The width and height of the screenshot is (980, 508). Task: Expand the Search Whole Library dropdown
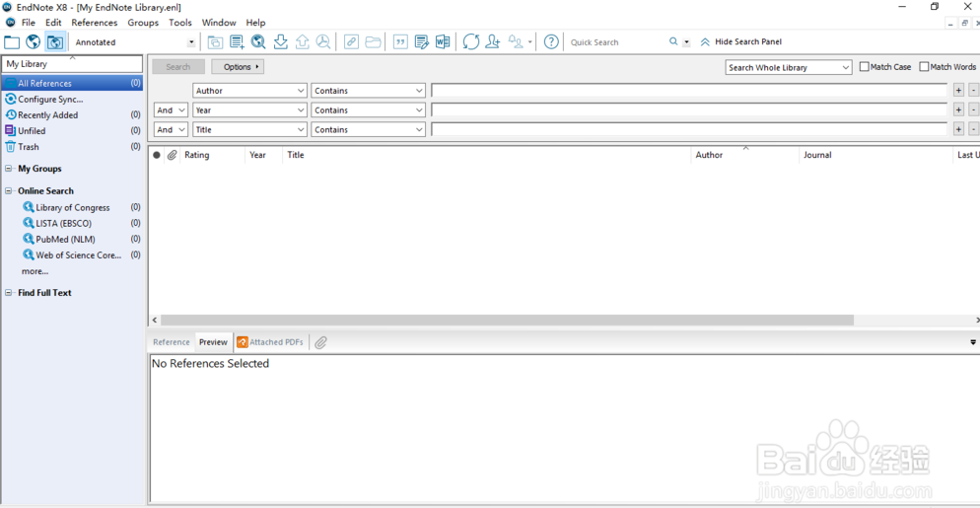click(x=845, y=67)
